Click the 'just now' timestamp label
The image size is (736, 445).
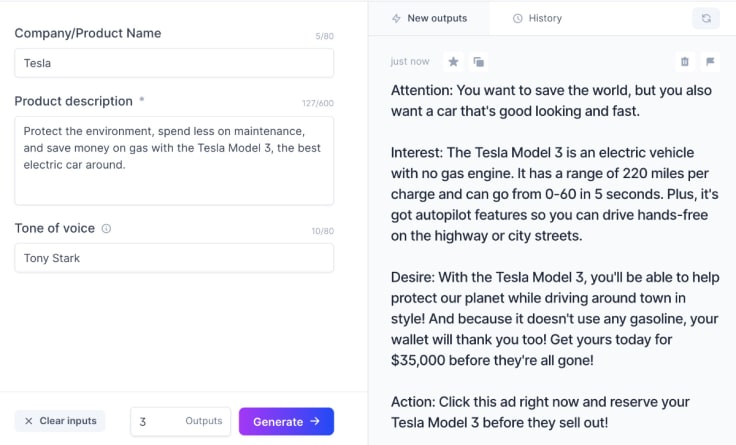point(410,61)
